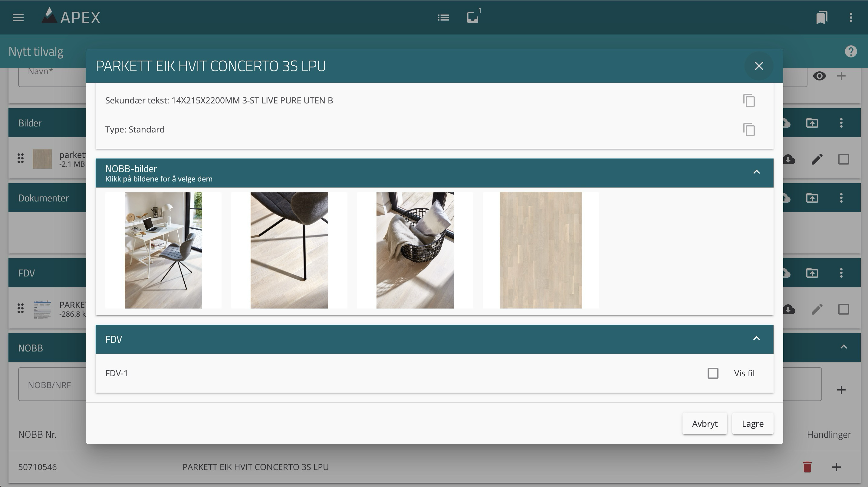This screenshot has width=868, height=487.
Task: Check the FDV-1 Vis fil checkbox
Action: pos(713,373)
